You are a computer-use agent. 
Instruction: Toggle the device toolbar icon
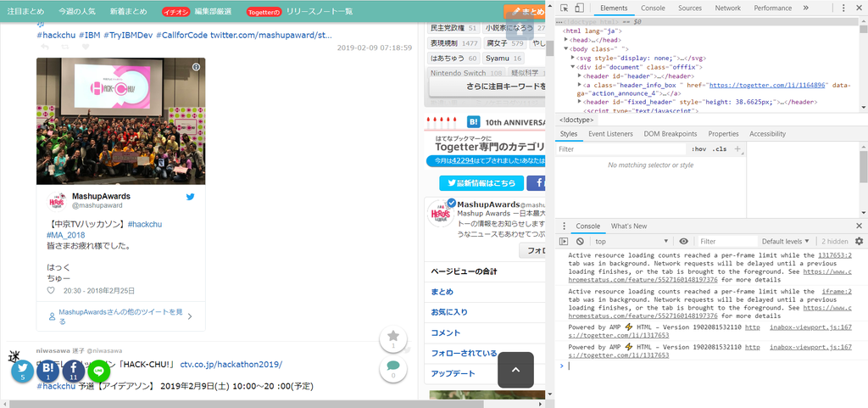click(579, 8)
